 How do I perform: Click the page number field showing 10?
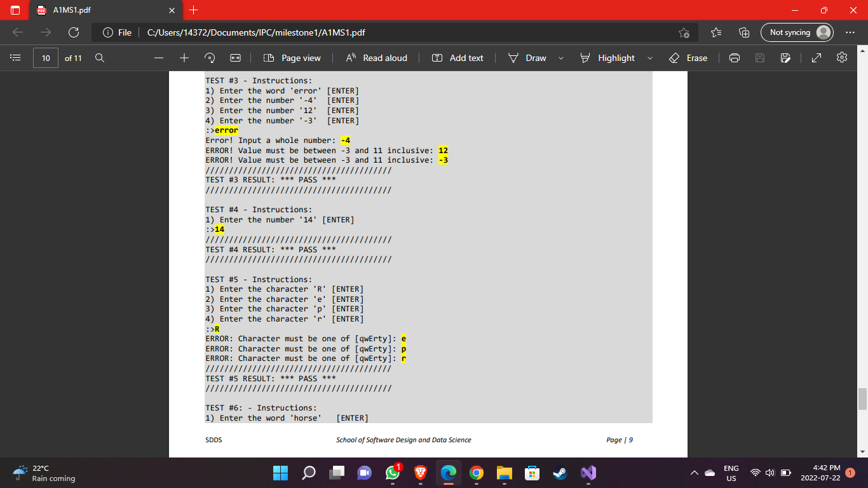point(46,58)
